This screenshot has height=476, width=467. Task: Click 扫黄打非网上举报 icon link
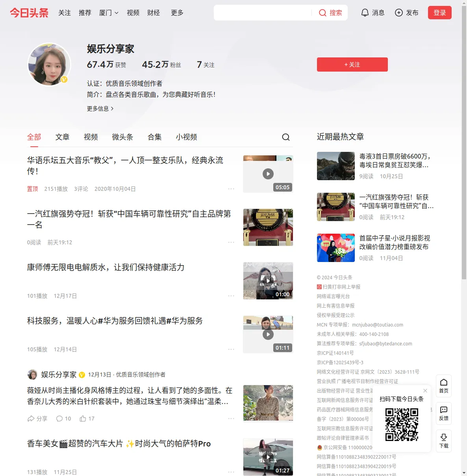339,287
